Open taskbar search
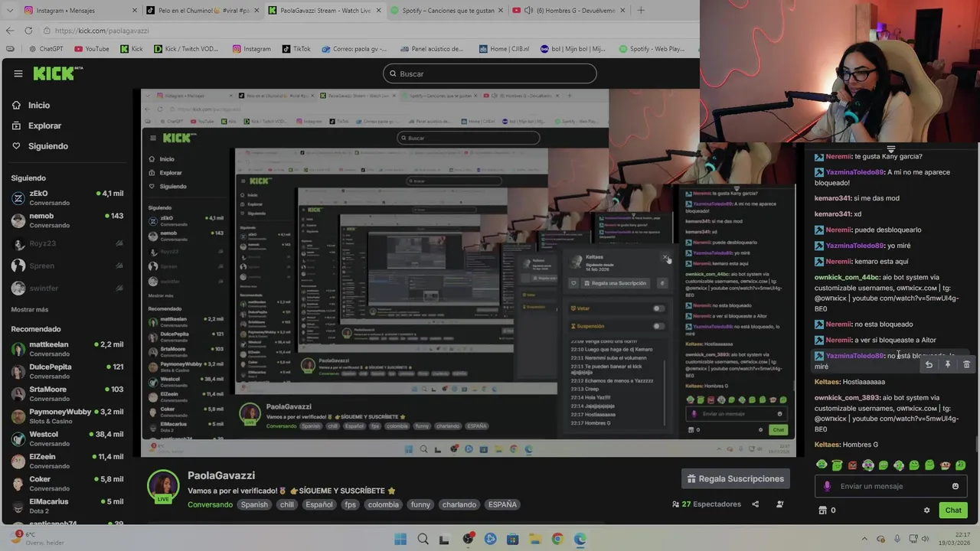This screenshot has height=551, width=980. pos(423,539)
